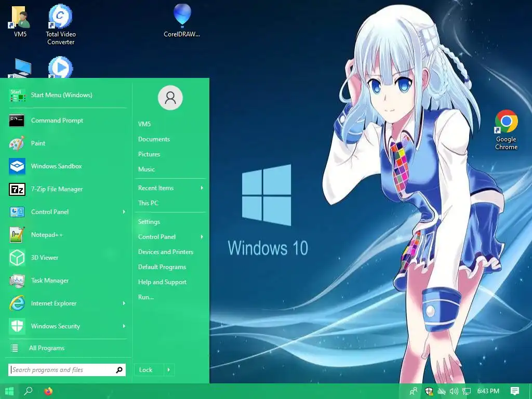Screen dimensions: 532x399
Task: Click the cloud sync tray icon
Action: [441, 391]
